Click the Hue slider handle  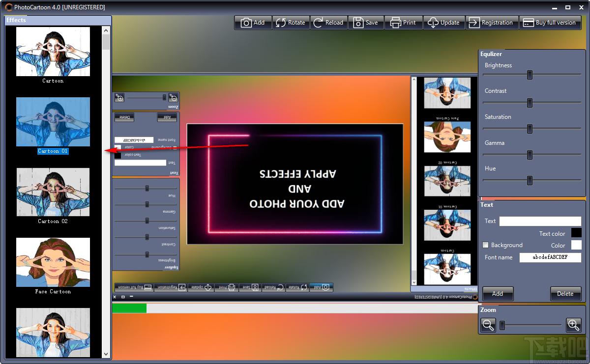pyautogui.click(x=530, y=180)
